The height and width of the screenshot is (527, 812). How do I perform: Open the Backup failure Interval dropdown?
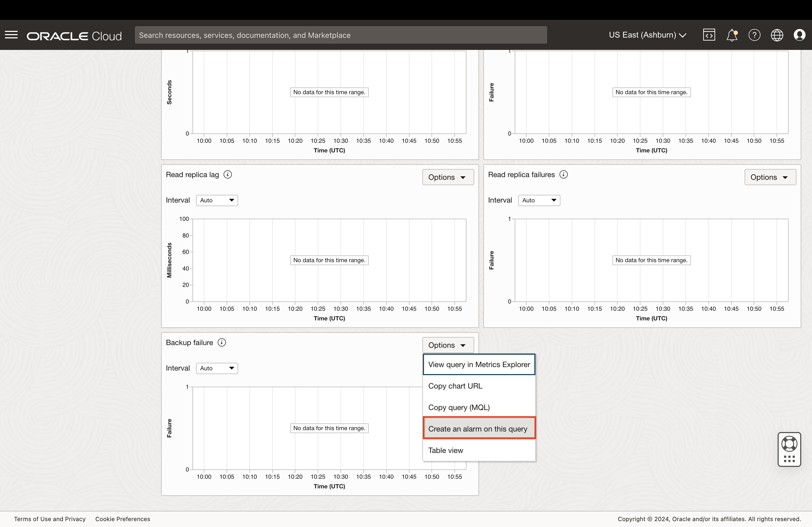click(x=217, y=368)
